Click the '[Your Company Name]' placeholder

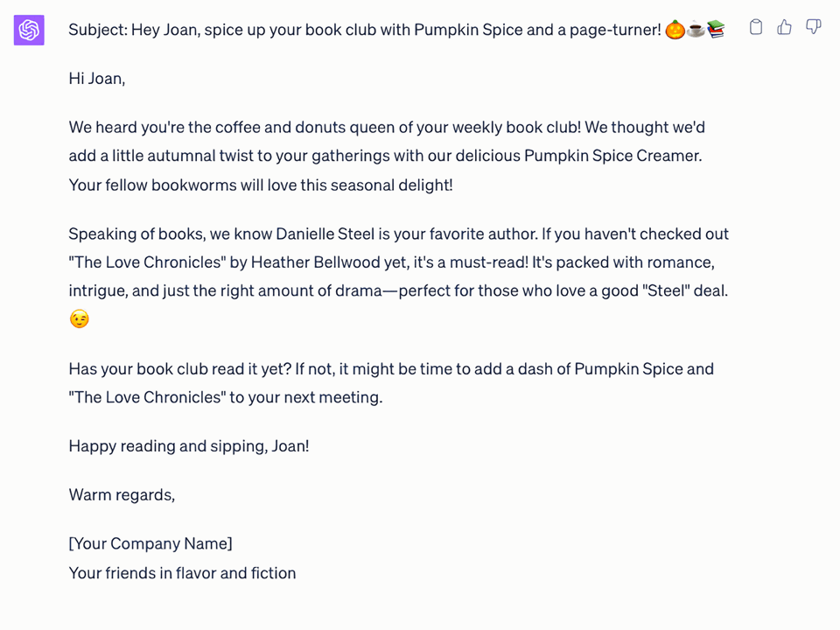tap(150, 543)
